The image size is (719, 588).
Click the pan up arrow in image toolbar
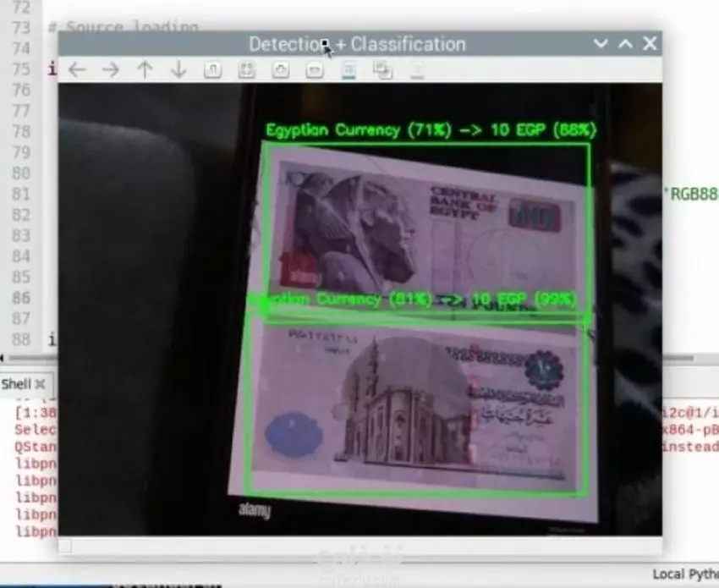coord(145,69)
